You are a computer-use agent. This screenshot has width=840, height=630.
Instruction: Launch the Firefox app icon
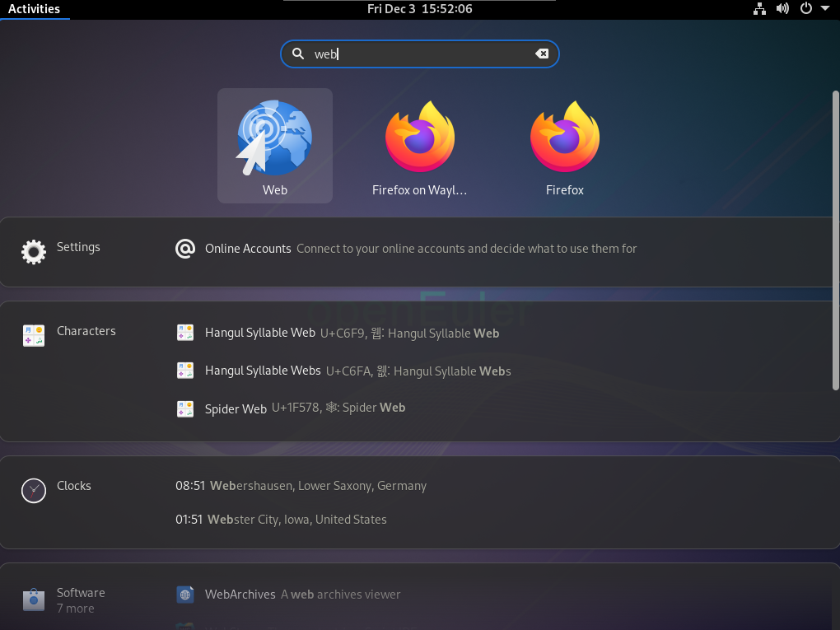[564, 138]
